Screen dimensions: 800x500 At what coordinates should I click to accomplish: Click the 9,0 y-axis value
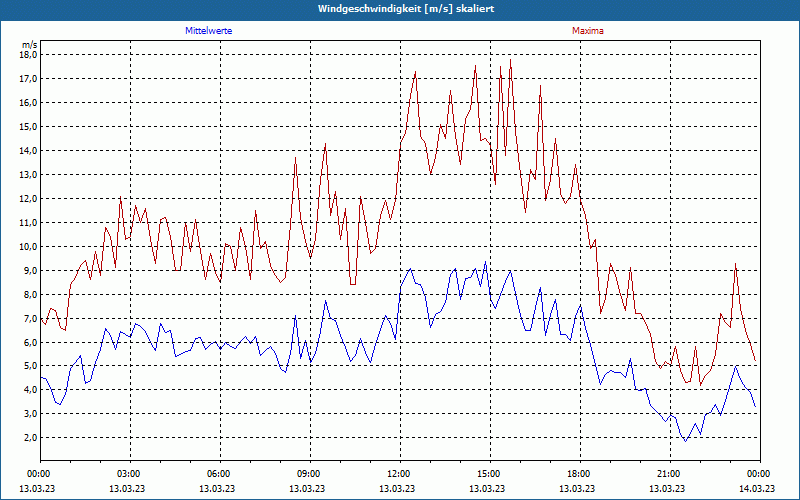pos(31,270)
